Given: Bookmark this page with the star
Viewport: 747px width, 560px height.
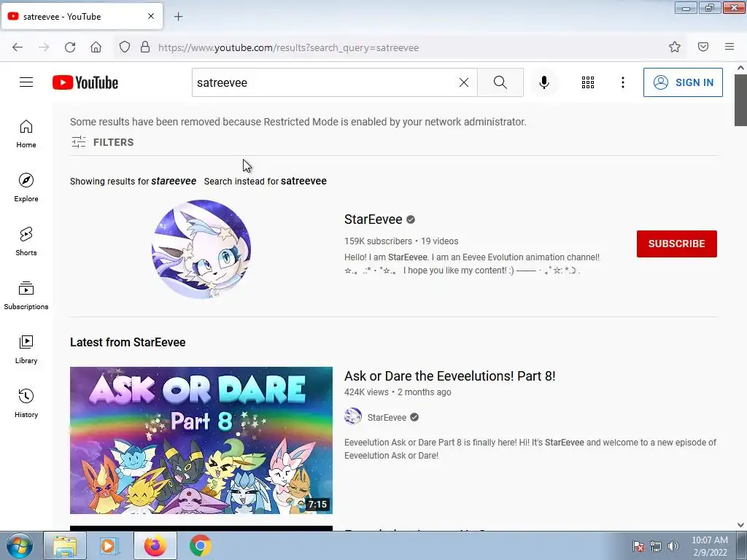Looking at the screenshot, I should [674, 47].
